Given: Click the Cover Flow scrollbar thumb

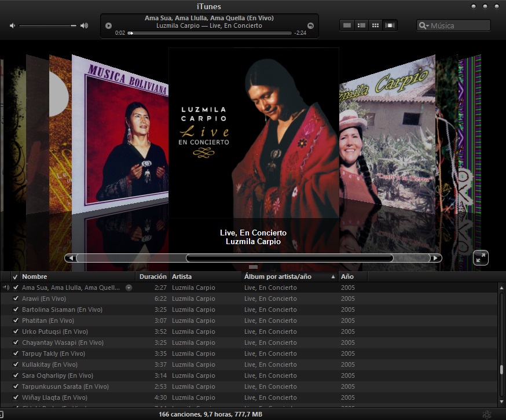Looking at the screenshot, I should coord(289,258).
